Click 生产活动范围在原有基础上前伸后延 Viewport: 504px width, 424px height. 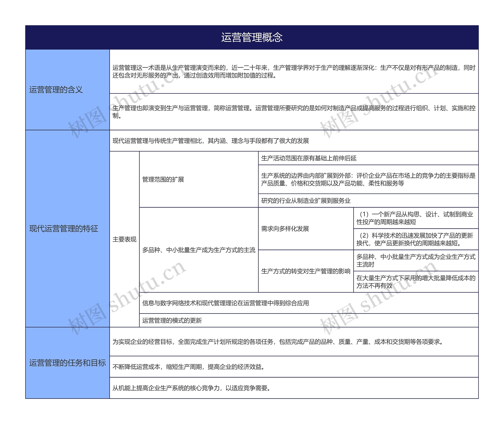pyautogui.click(x=309, y=158)
